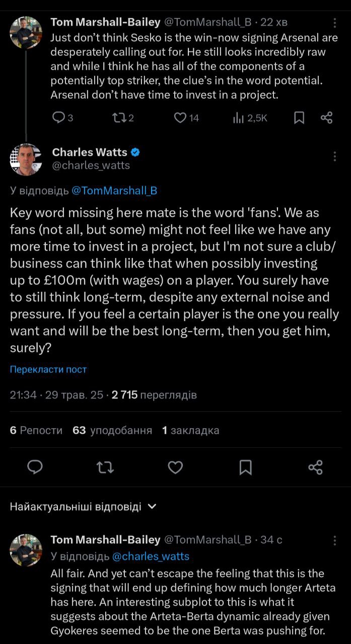The image size is (351, 644).
Task: Reply to Tom Marshall-Bailey's top tweet
Action: pos(59,118)
